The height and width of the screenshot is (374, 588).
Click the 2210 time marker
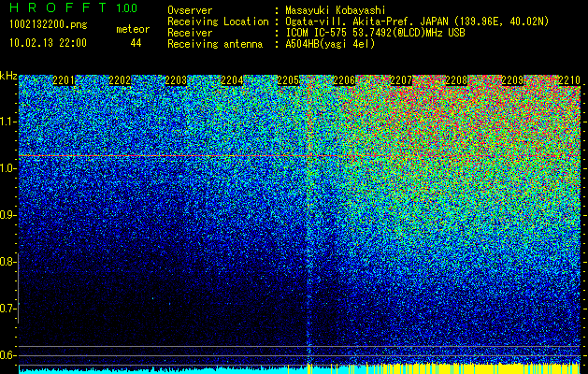569,80
